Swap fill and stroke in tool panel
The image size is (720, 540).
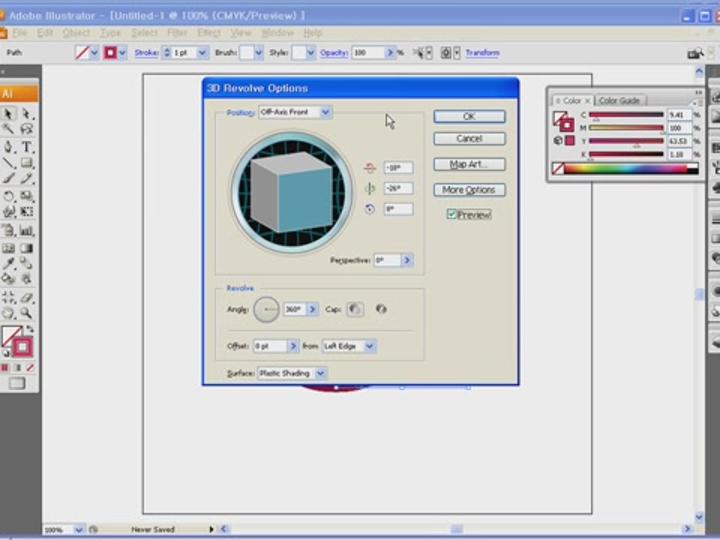point(30,329)
